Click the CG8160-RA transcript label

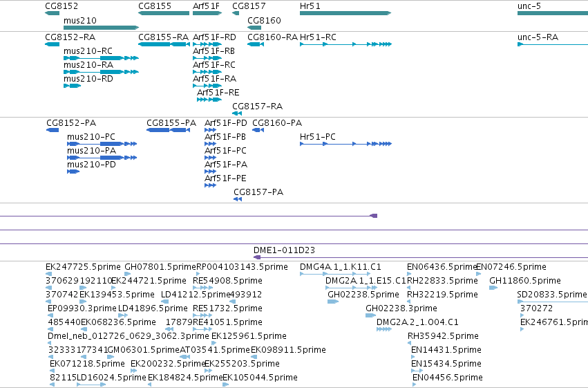point(273,37)
